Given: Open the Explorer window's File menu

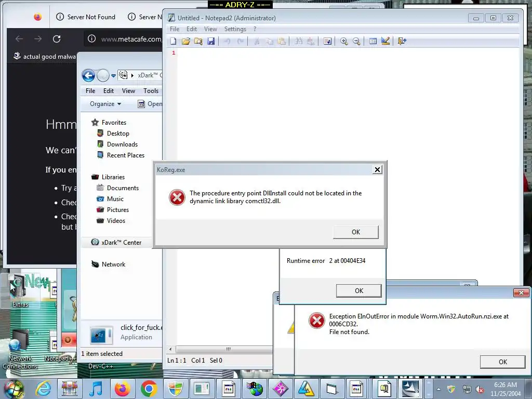Looking at the screenshot, I should (90, 90).
